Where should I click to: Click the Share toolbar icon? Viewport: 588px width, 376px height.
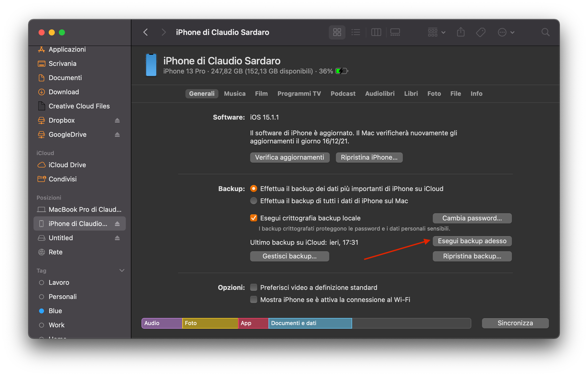coord(461,32)
